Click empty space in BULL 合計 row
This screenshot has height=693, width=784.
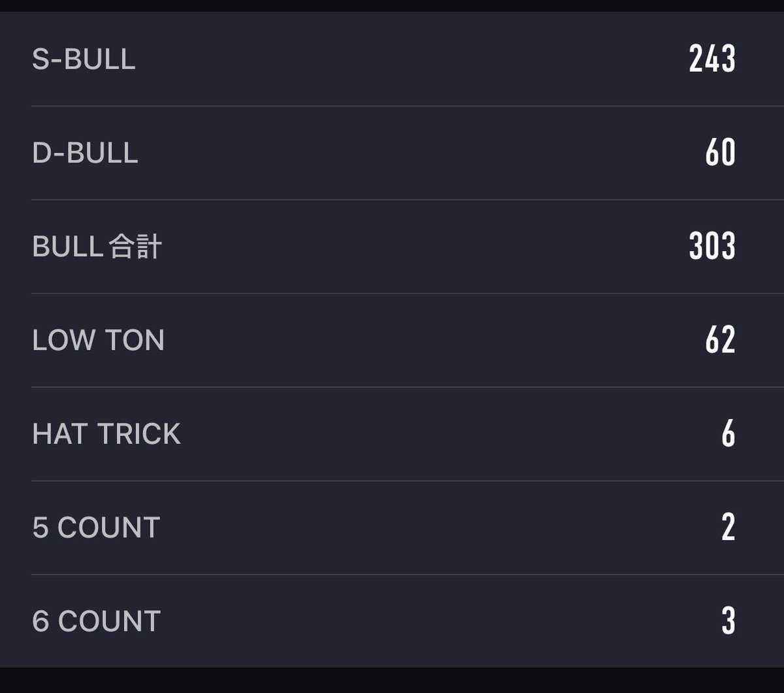(425, 247)
